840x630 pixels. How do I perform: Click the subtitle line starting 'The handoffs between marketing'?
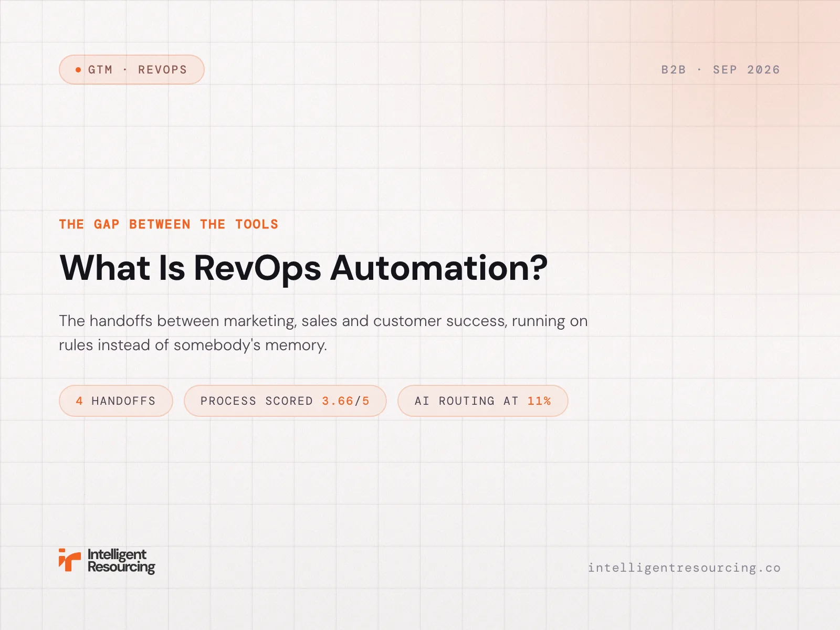pyautogui.click(x=323, y=321)
